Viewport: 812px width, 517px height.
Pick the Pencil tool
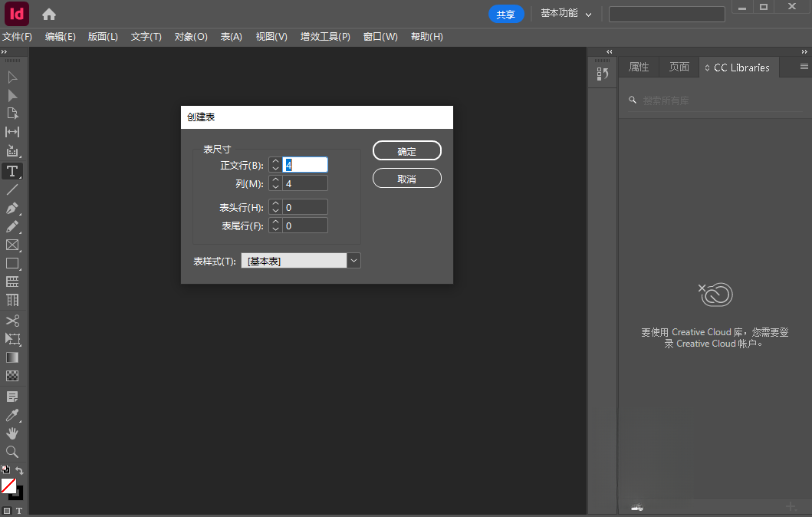(12, 227)
